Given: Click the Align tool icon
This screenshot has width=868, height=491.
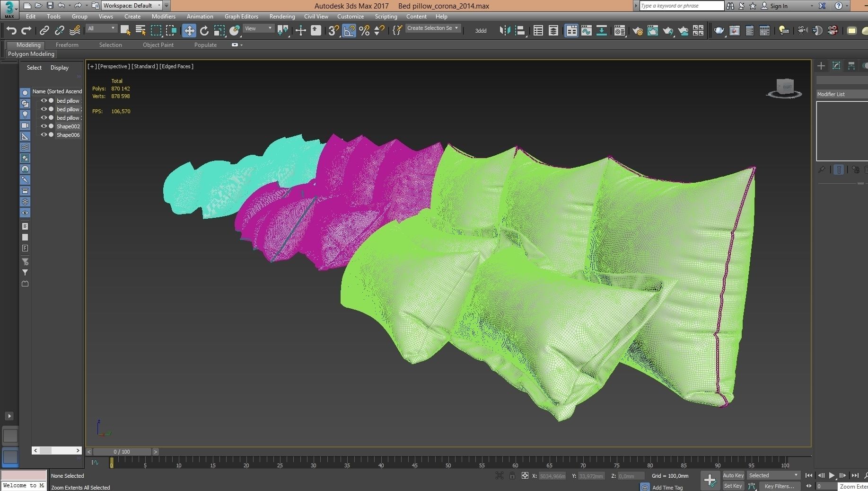Looking at the screenshot, I should coord(520,31).
